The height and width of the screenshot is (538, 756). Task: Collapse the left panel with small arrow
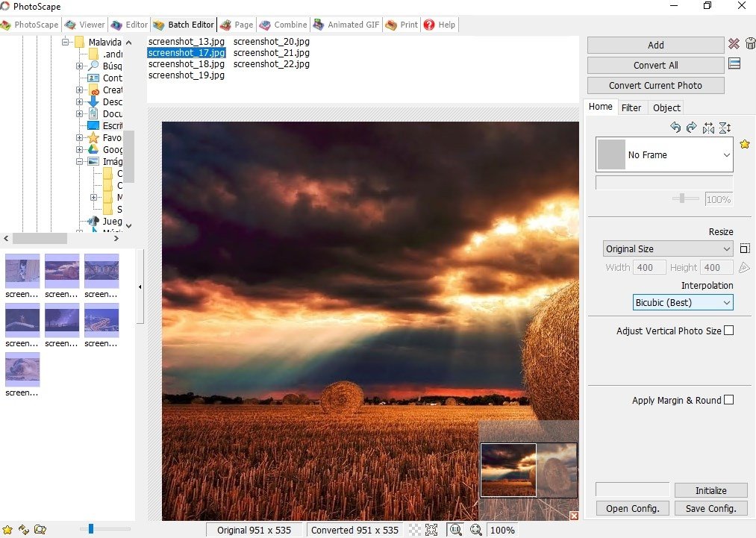tap(140, 287)
